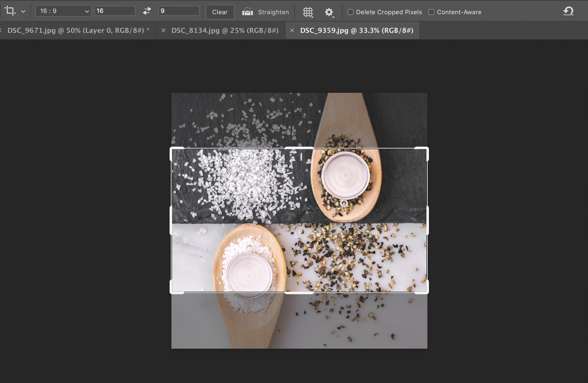The width and height of the screenshot is (588, 383).
Task: Enable Delete Cropped Pixels checkbox
Action: 351,12
